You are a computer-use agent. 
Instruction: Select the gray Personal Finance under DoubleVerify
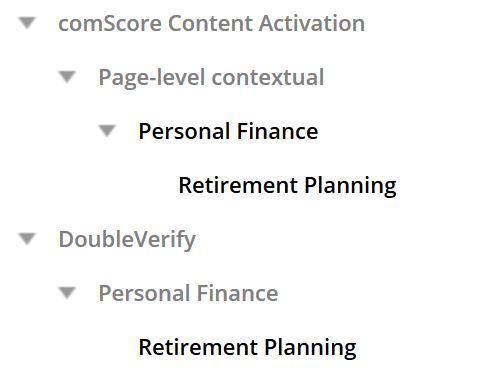point(188,293)
